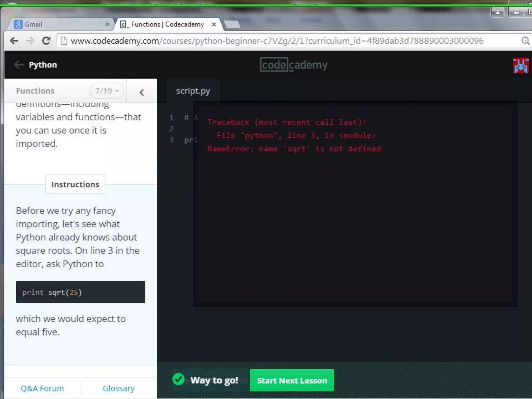Click the Gmail tab favicon
Image resolution: width=532 pixels, height=399 pixels.
(x=18, y=24)
